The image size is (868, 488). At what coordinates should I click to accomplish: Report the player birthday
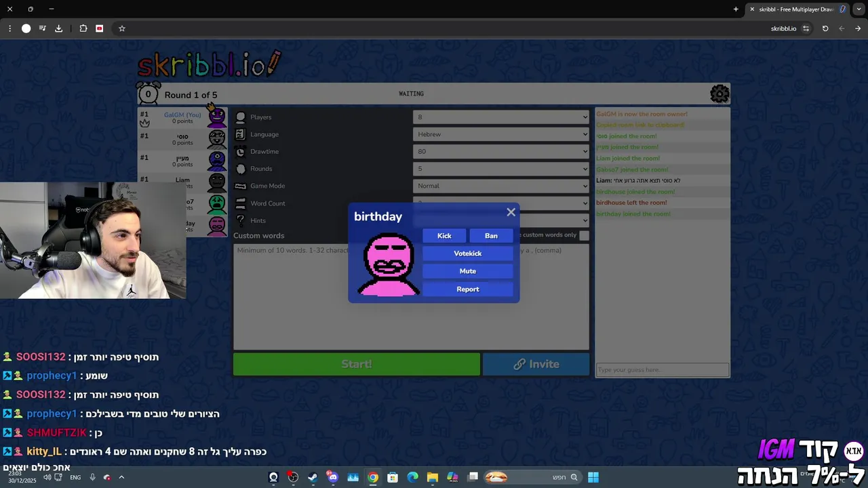pos(468,289)
